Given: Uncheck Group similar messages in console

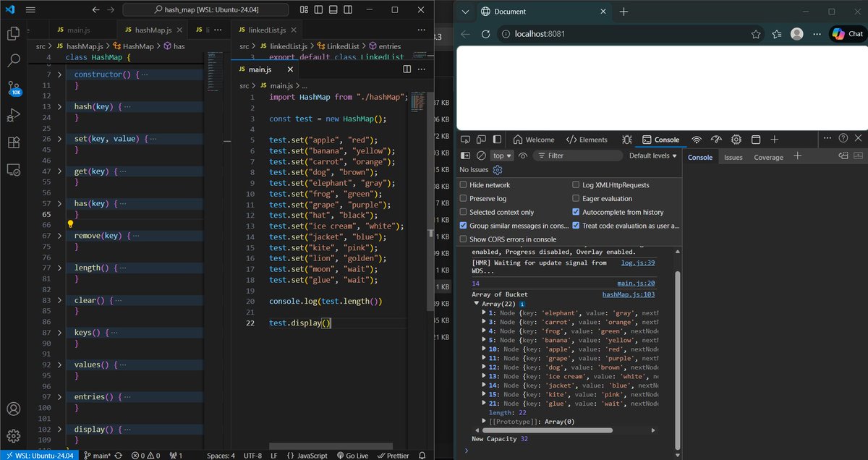Looking at the screenshot, I should pos(463,226).
